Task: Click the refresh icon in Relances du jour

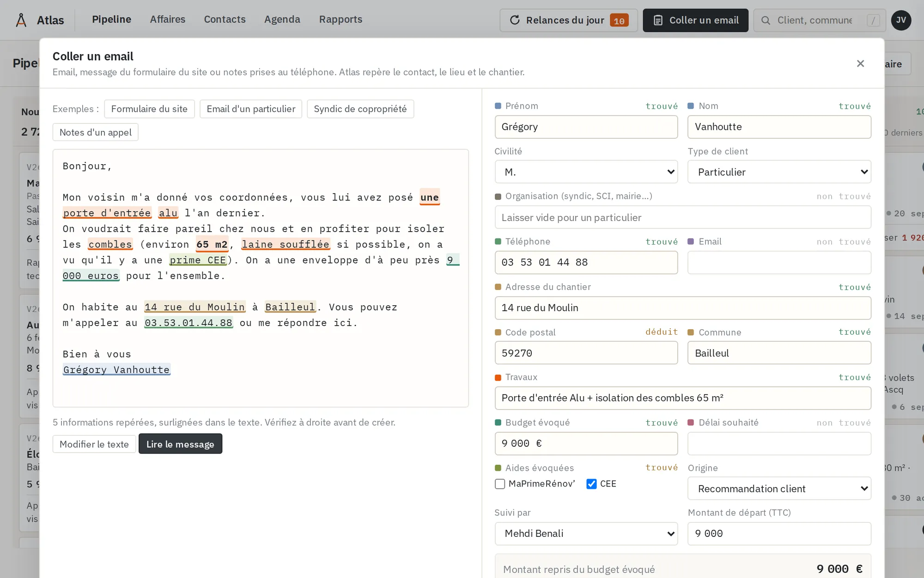Action: (515, 20)
